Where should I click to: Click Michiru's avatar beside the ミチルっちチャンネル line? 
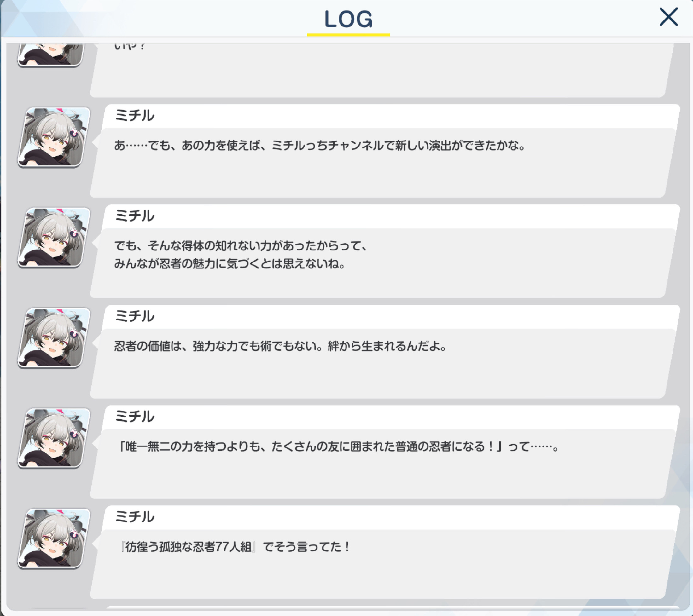pyautogui.click(x=54, y=137)
